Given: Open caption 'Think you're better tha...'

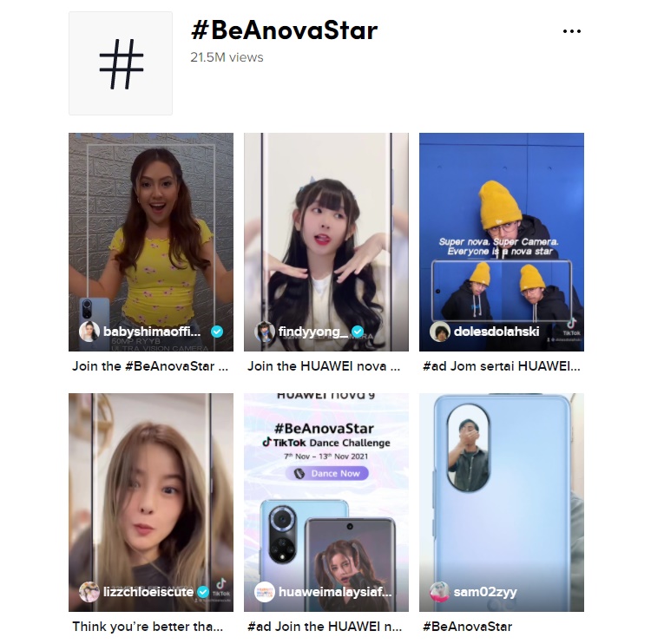Looking at the screenshot, I should [148, 626].
